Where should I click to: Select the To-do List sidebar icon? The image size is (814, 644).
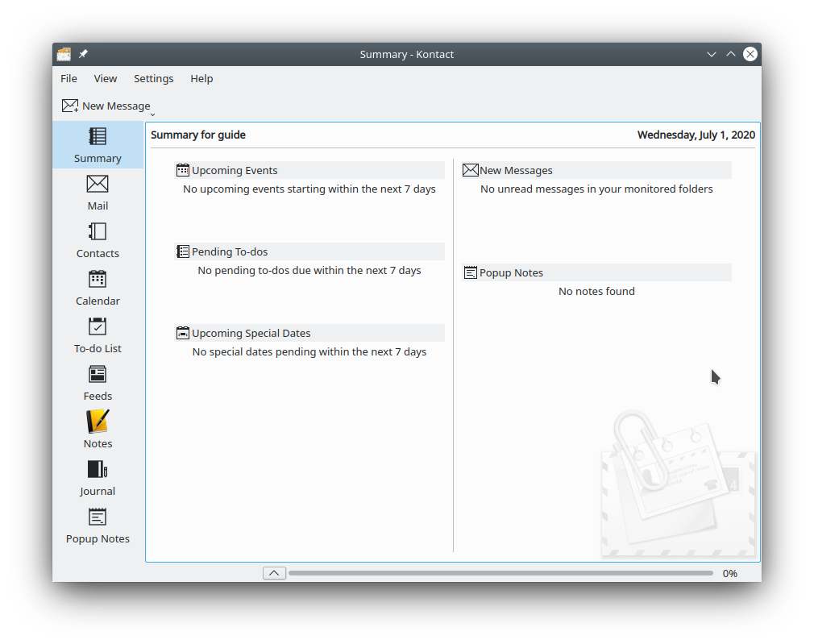pyautogui.click(x=98, y=335)
